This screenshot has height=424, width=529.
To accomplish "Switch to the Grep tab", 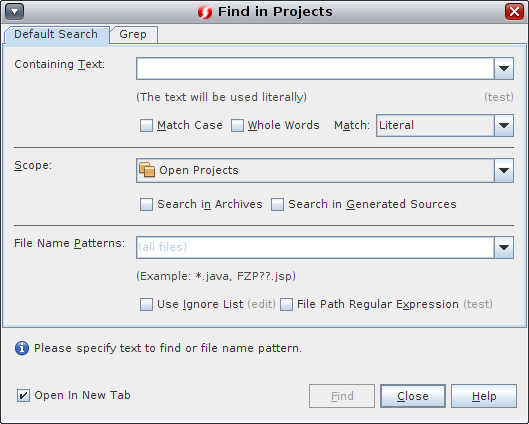I will pos(134,34).
